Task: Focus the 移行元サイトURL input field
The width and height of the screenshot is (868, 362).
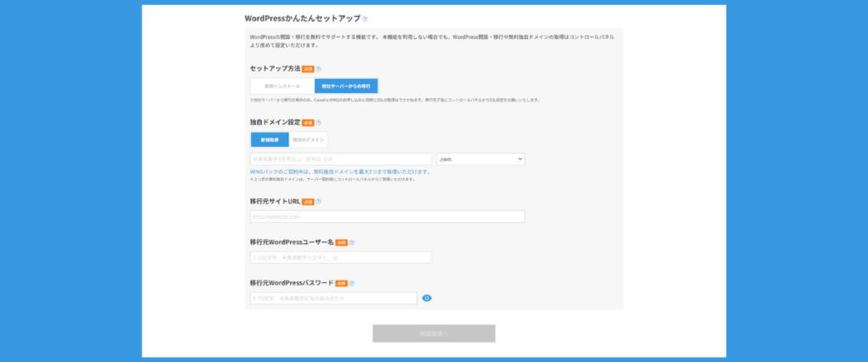Action: pos(387,216)
